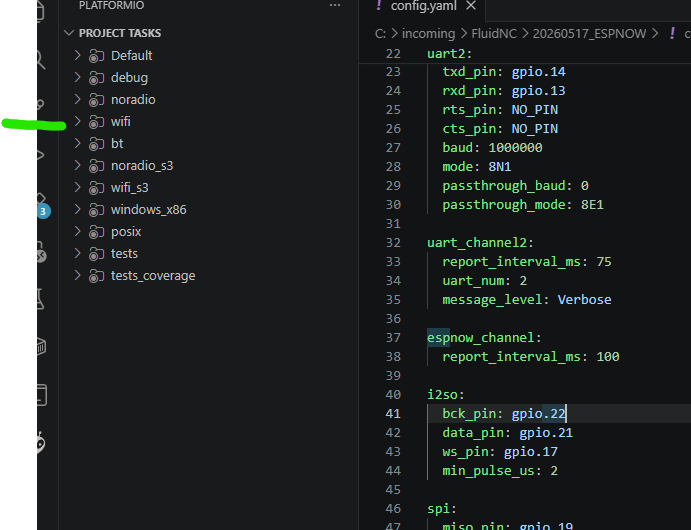Click line number 41 in the gutter
The height and width of the screenshot is (530, 691).
[393, 414]
